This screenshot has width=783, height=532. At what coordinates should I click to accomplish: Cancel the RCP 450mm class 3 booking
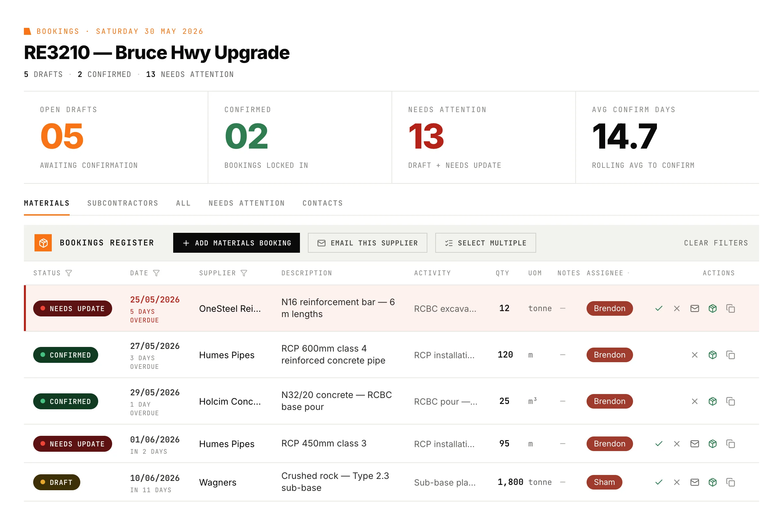[x=676, y=444]
